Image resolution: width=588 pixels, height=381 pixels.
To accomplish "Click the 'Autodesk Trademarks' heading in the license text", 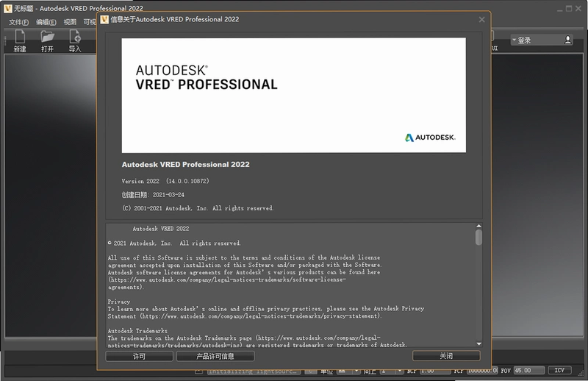I will tap(137, 331).
